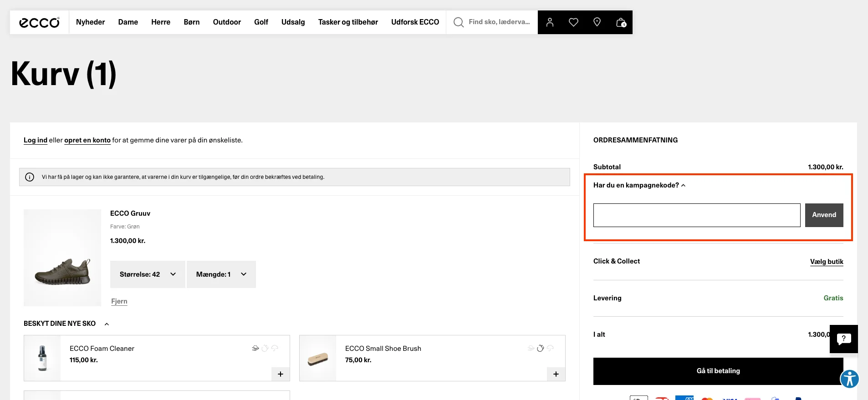
Task: Add ECCO Small Shoe Brush with plus
Action: click(556, 374)
